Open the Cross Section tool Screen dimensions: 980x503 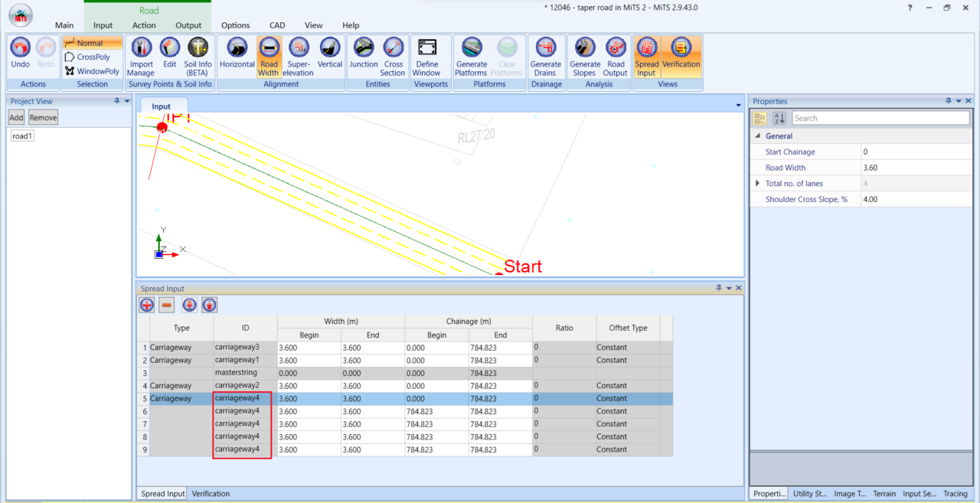click(393, 56)
